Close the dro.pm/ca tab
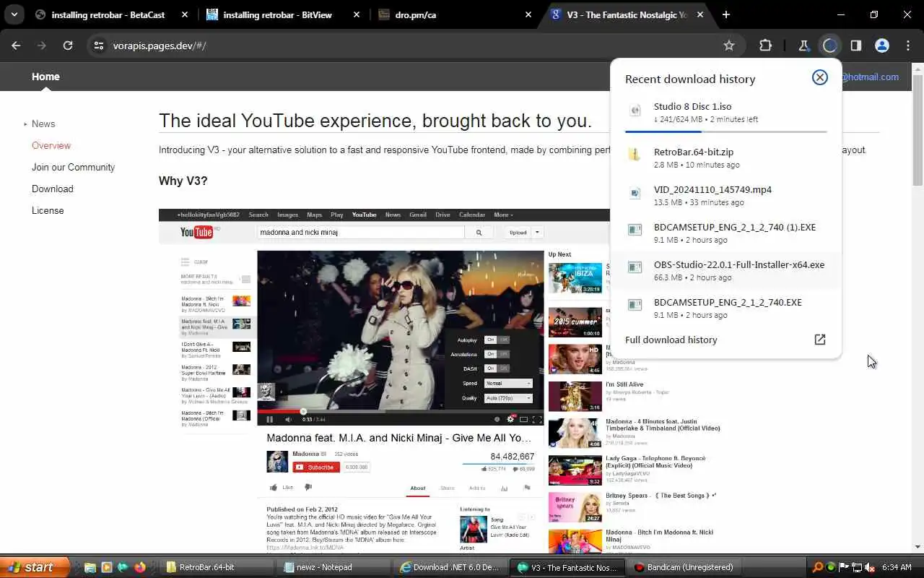924x578 pixels. [528, 14]
